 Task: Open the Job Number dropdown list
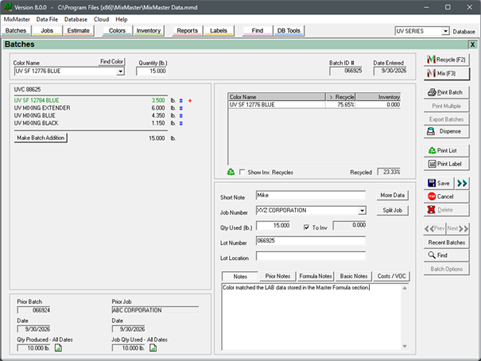[362, 211]
